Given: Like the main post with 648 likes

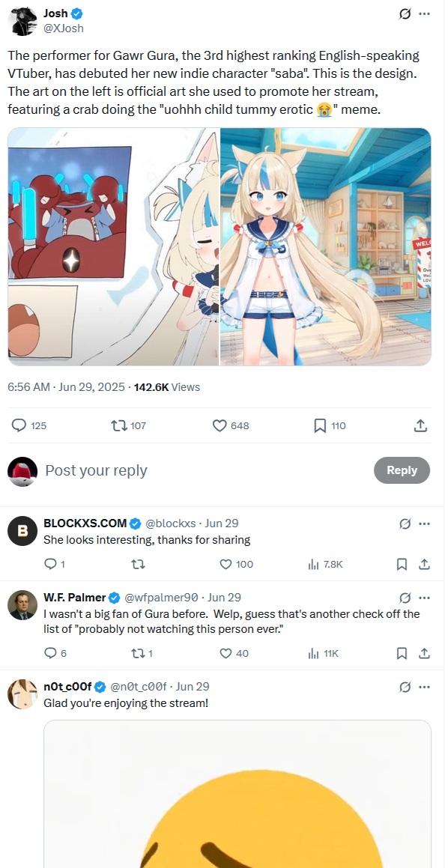Looking at the screenshot, I should click(220, 425).
